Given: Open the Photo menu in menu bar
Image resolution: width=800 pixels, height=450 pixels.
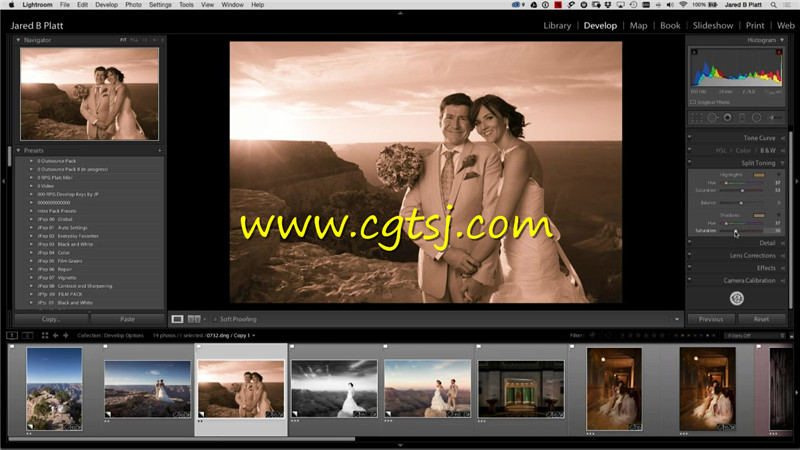Looking at the screenshot, I should tap(133, 5).
